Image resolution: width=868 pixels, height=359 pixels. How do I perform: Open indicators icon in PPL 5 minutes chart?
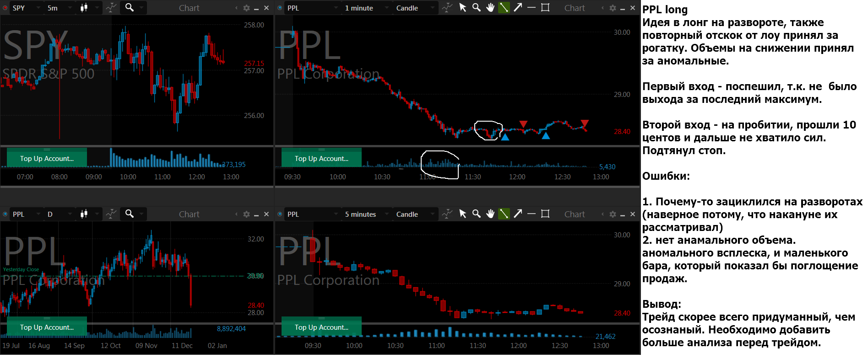point(447,214)
